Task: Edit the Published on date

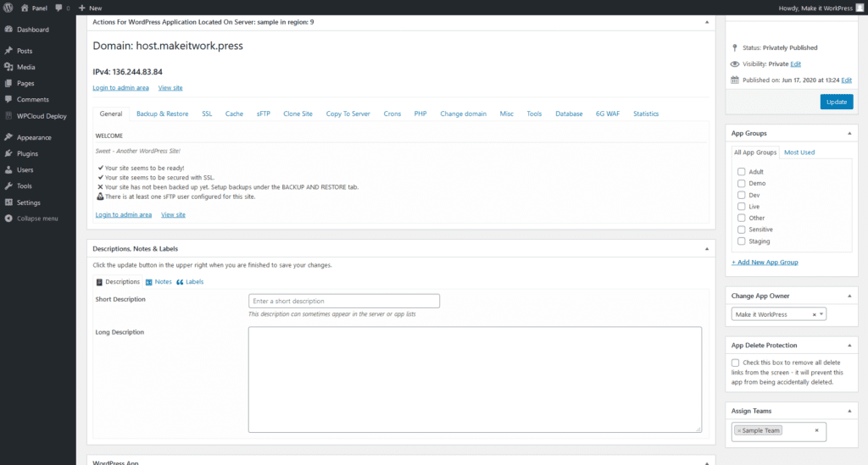Action: [x=847, y=80]
